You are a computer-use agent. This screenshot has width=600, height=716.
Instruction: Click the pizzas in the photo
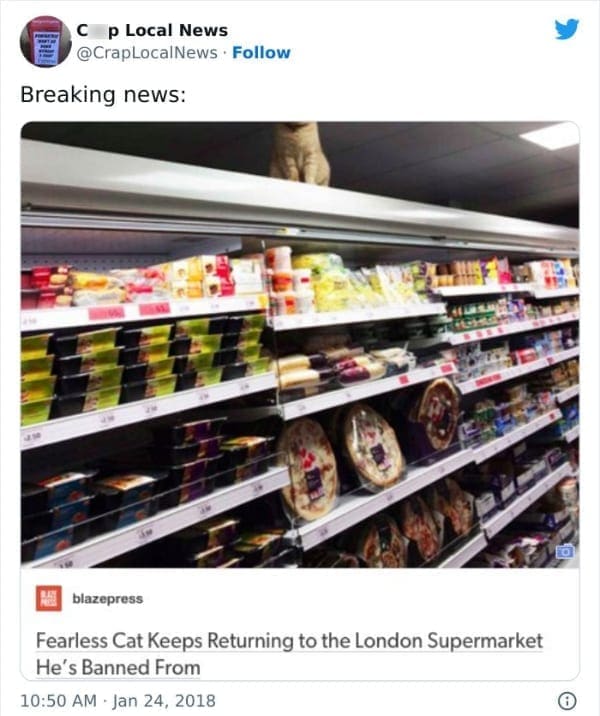click(370, 452)
